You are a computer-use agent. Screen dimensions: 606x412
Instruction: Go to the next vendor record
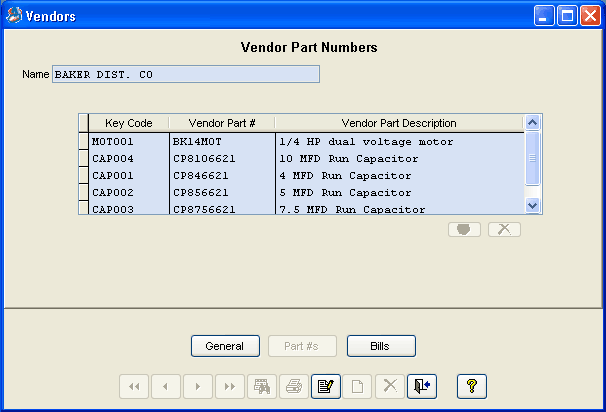(x=198, y=386)
